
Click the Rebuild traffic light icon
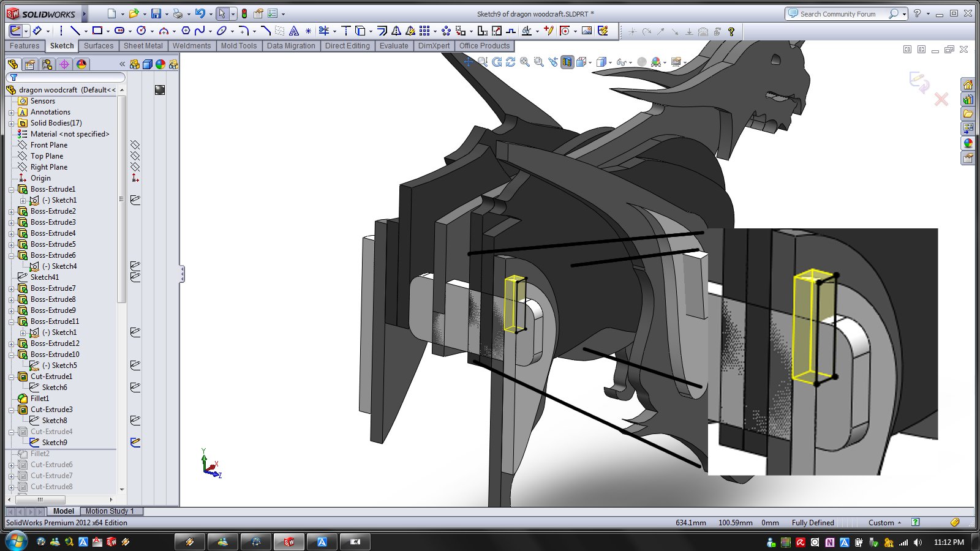244,13
